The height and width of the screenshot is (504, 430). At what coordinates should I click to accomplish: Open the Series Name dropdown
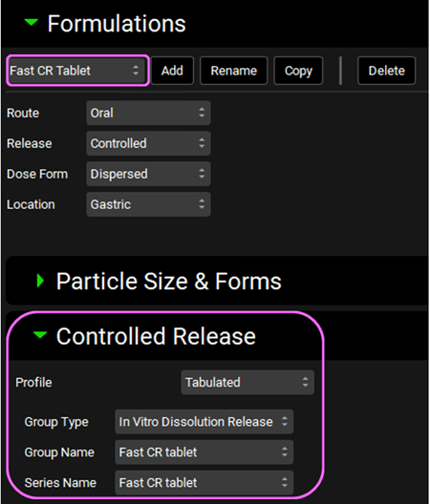(204, 483)
